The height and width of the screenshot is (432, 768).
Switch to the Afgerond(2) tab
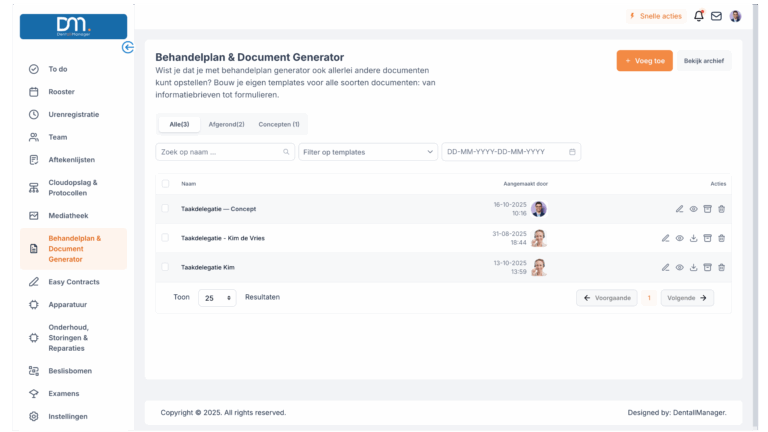(x=226, y=124)
